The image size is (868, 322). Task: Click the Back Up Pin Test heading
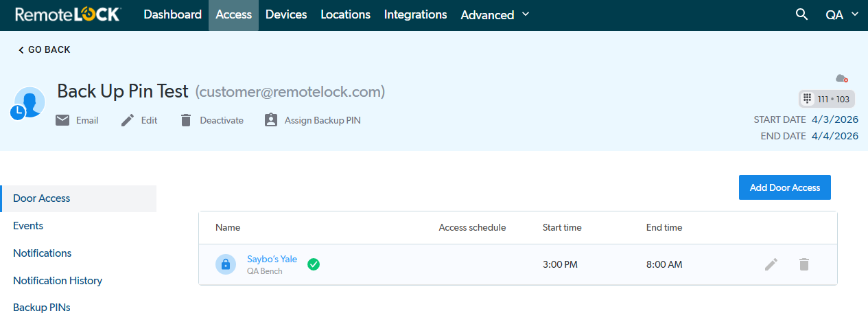pos(123,91)
